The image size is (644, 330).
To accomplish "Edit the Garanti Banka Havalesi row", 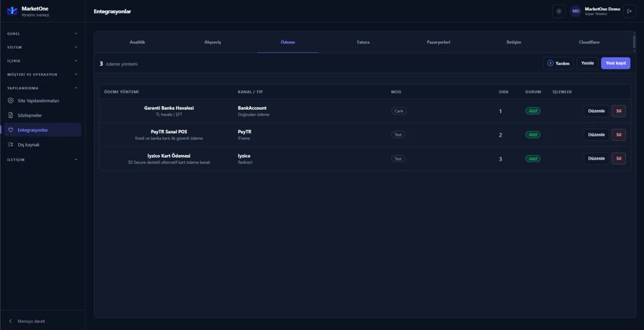I will [596, 111].
